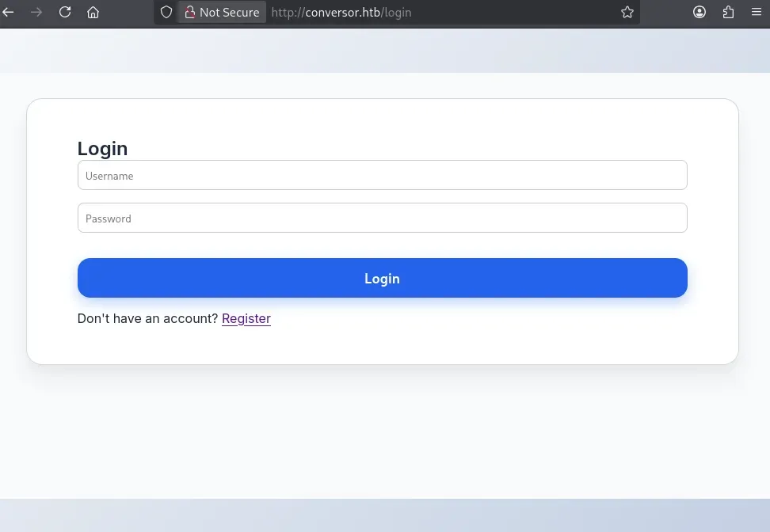Click the crossed-out padlock security icon
The image size is (770, 532).
pos(189,12)
